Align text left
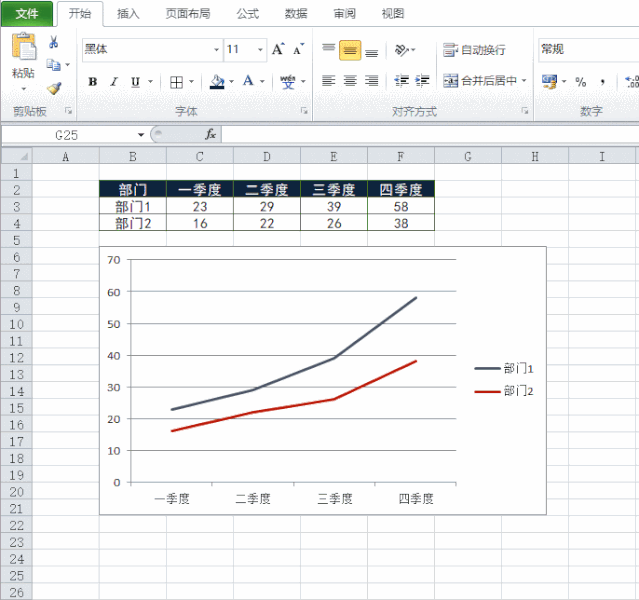The height and width of the screenshot is (600, 639). 328,81
